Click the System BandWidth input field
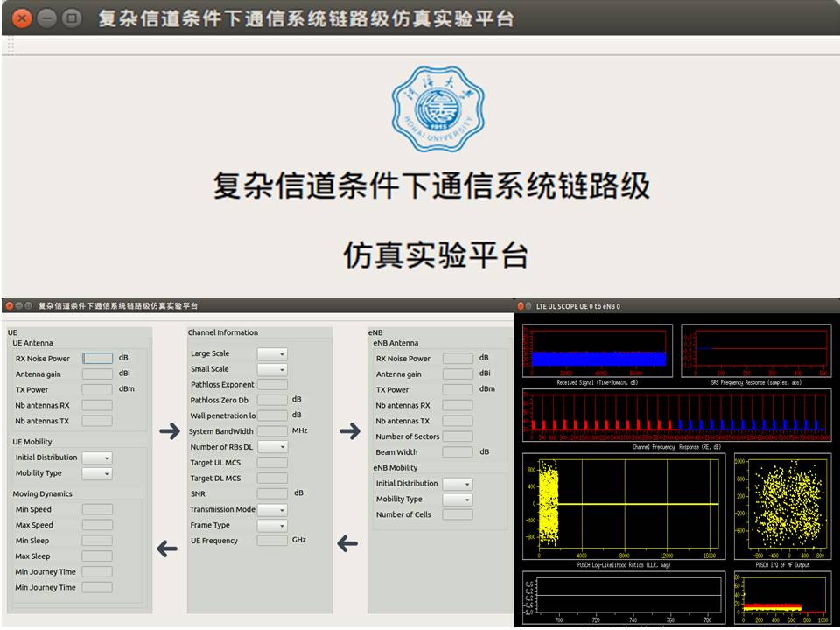The image size is (840, 630). [x=272, y=430]
